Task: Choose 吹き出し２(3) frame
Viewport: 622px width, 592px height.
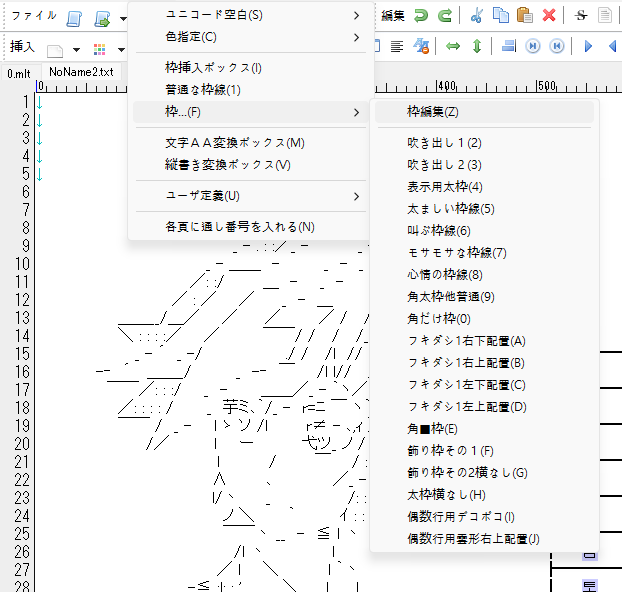Action: click(484, 165)
